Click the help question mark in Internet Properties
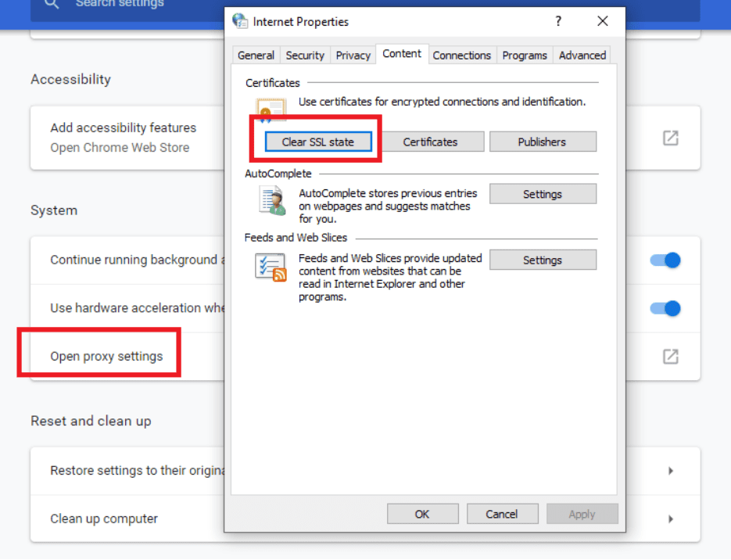This screenshot has height=560, width=731. click(558, 21)
